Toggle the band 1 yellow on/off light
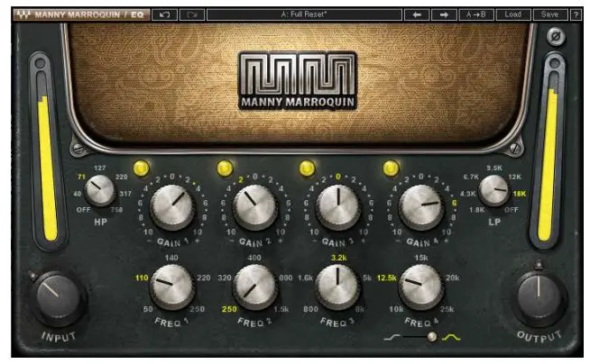The width and height of the screenshot is (590, 364). tap(141, 168)
